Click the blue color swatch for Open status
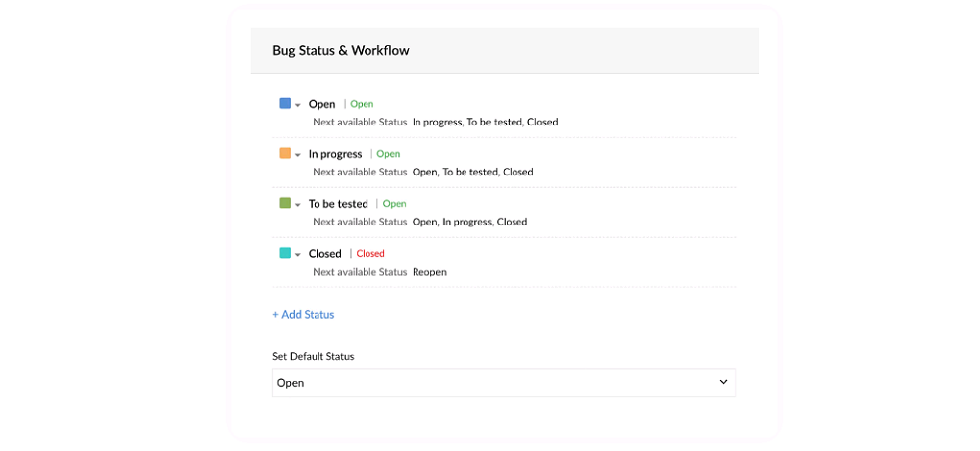This screenshot has width=980, height=451. tap(285, 103)
